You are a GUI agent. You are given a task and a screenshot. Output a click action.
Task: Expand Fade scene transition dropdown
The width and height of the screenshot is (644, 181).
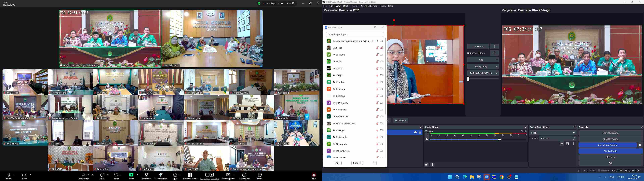(574, 133)
